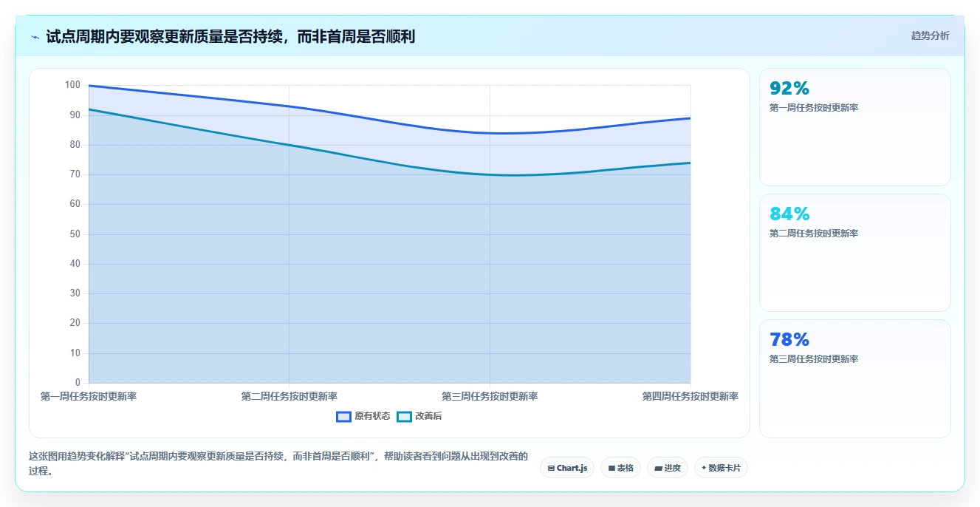
Task: Click the chart title heading text
Action: (x=230, y=36)
